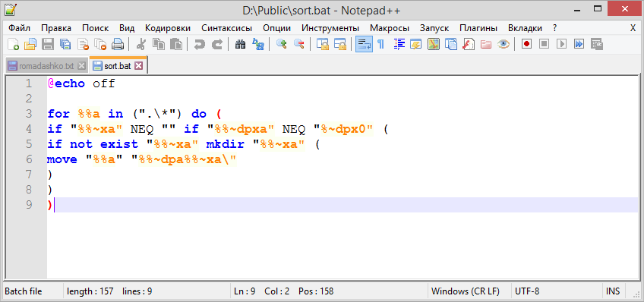
Task: Run the macro multiple times icon
Action: [579, 44]
